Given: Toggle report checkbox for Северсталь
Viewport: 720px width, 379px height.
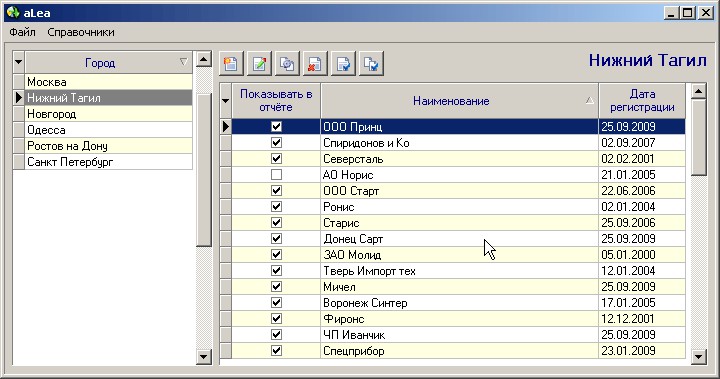Looking at the screenshot, I should click(276, 158).
